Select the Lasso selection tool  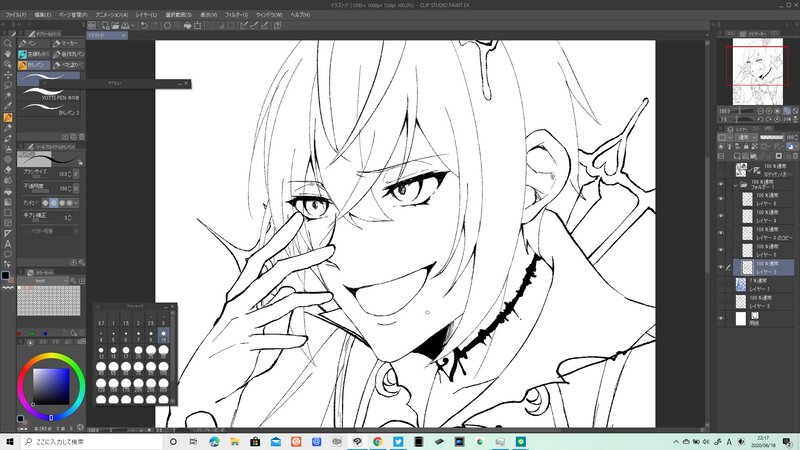pos(7,85)
